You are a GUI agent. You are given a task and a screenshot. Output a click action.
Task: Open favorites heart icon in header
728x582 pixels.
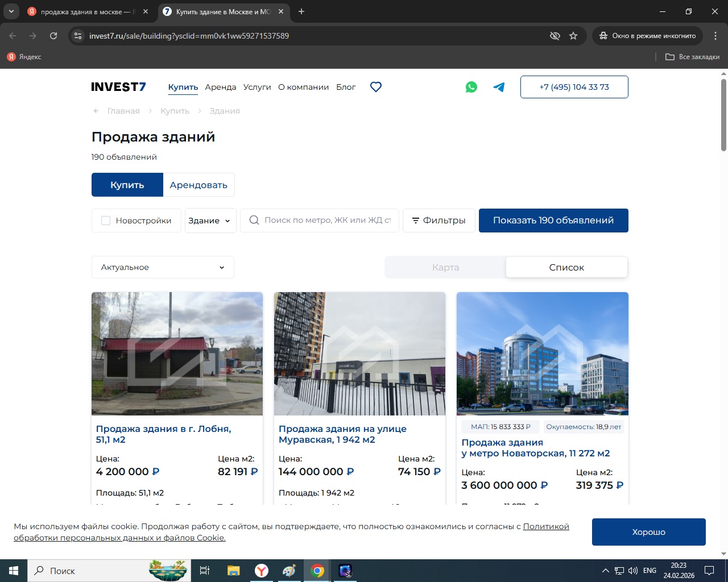376,87
